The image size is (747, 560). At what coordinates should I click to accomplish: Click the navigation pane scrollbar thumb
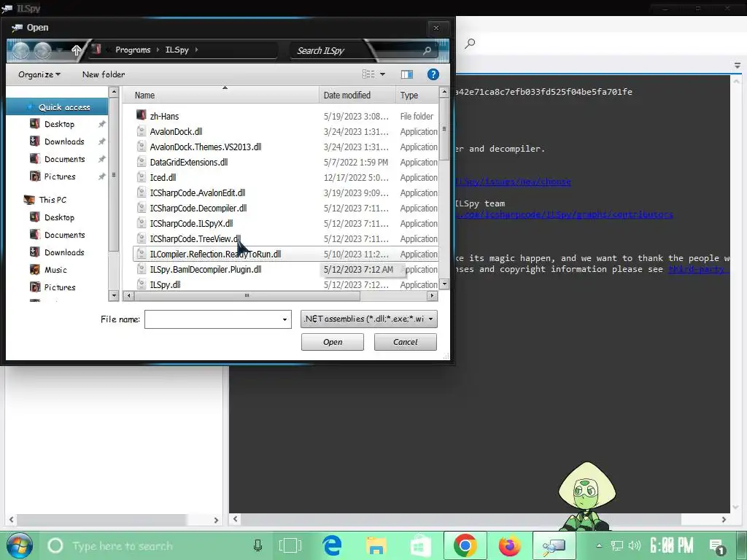(113, 174)
